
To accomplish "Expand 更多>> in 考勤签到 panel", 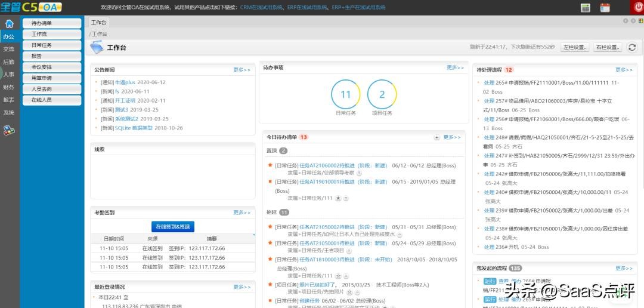I will pyautogui.click(x=241, y=212).
